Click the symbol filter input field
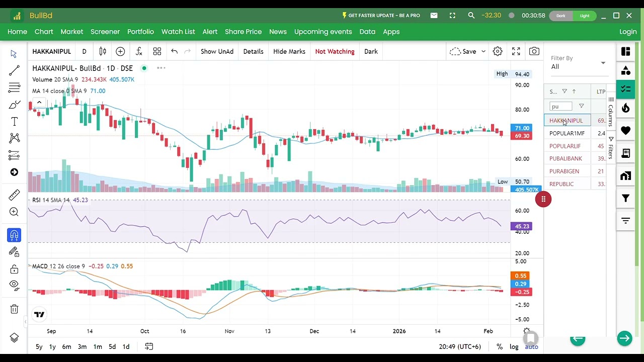Screen dimensions: 644x362 pos(561,106)
